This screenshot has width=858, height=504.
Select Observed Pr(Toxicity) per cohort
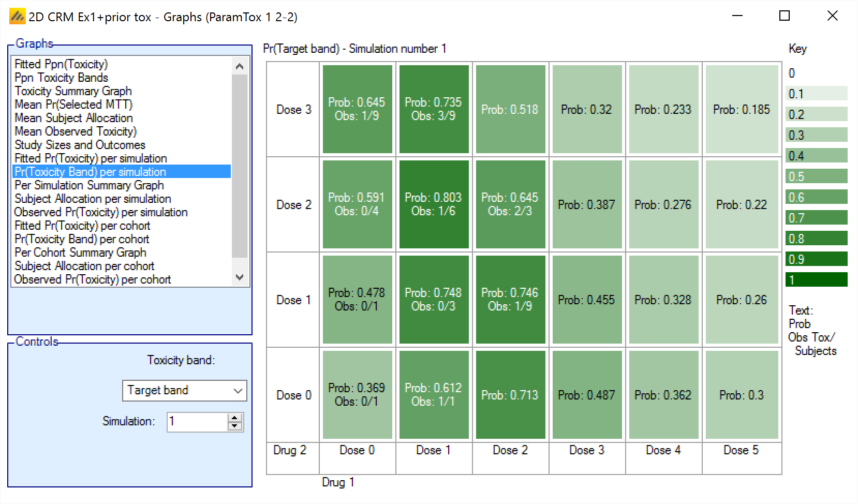(x=92, y=279)
